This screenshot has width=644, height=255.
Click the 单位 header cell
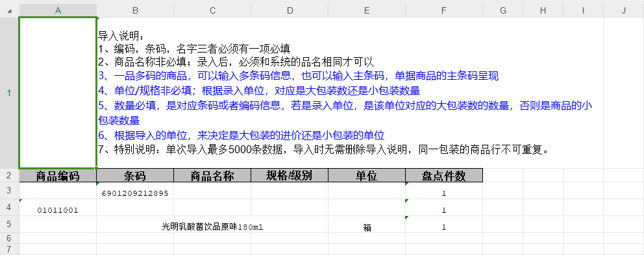pyautogui.click(x=367, y=176)
